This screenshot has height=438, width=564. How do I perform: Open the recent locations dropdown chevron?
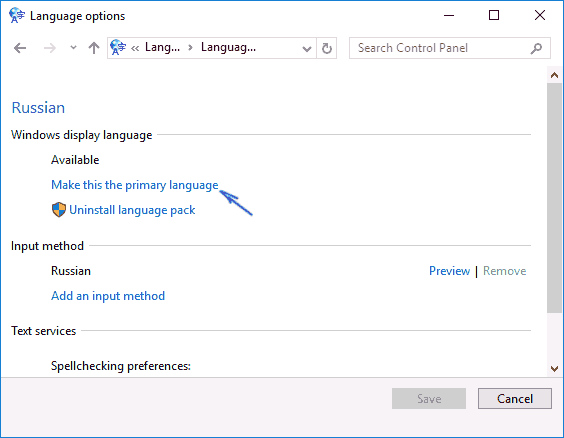point(73,47)
